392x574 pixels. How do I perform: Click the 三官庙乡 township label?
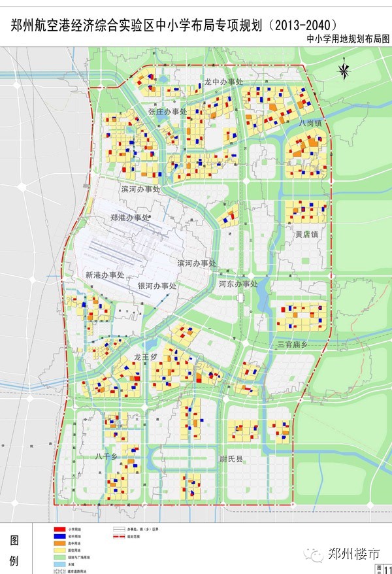click(293, 344)
